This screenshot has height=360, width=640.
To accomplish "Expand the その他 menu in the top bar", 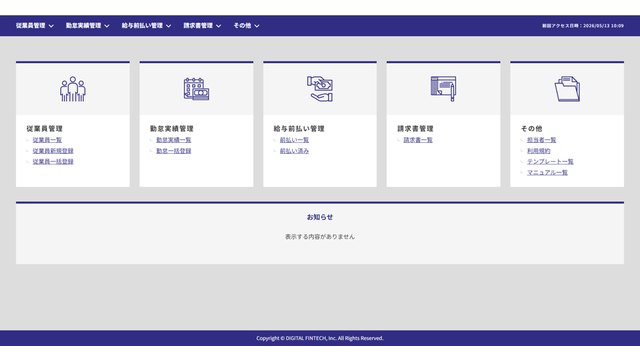I will [x=246, y=26].
